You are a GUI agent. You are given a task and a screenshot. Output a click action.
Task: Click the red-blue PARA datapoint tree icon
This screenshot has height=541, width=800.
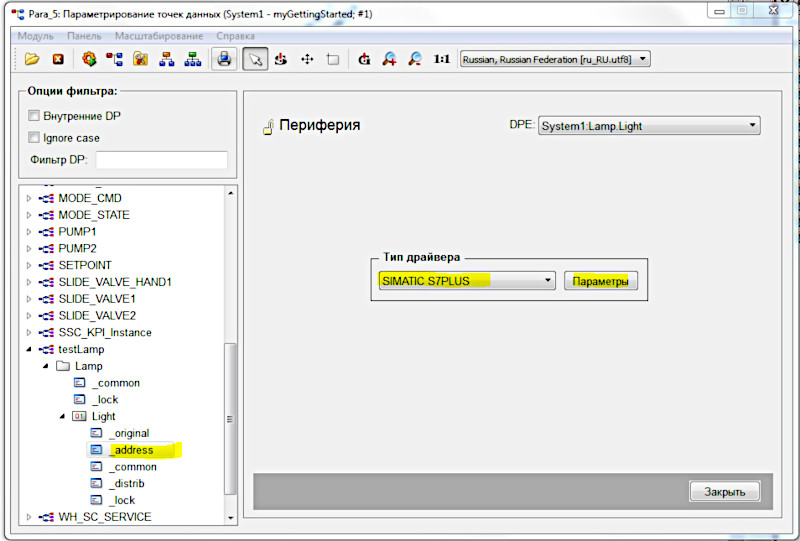point(114,59)
